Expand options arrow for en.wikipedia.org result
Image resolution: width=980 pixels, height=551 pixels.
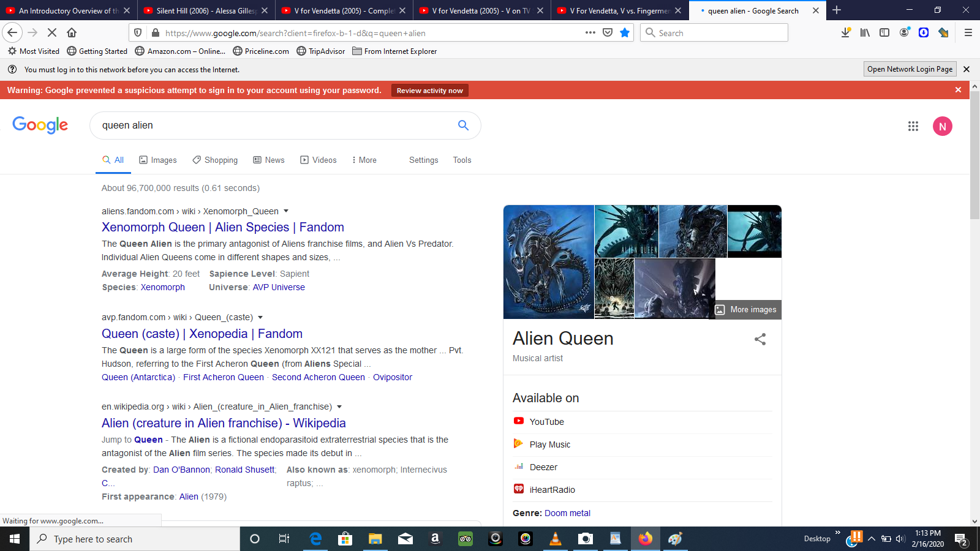coord(339,407)
